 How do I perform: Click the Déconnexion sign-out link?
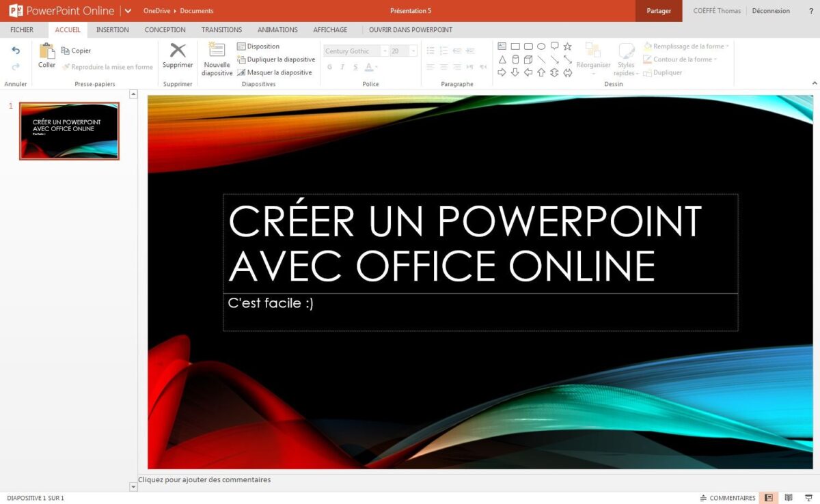pyautogui.click(x=771, y=11)
